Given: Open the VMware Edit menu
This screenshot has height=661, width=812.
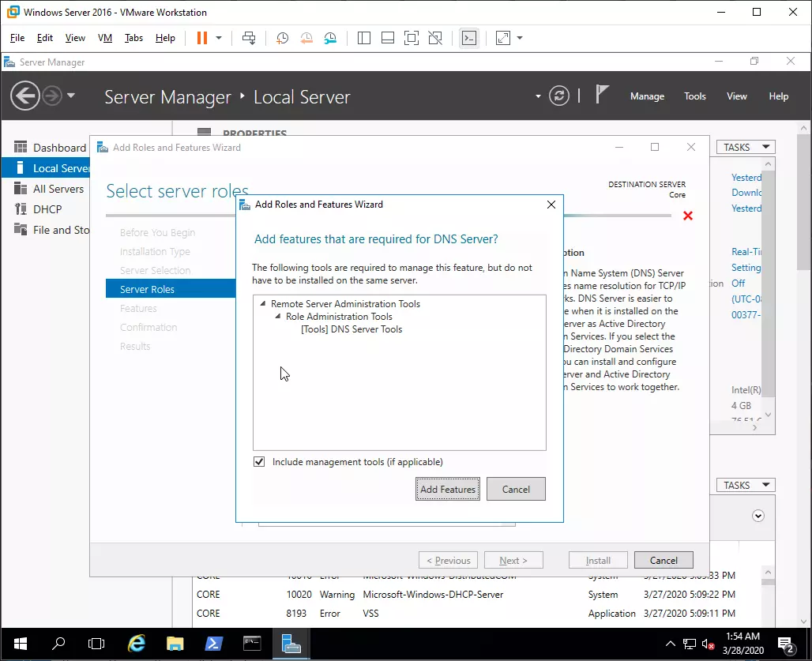Looking at the screenshot, I should coord(44,38).
